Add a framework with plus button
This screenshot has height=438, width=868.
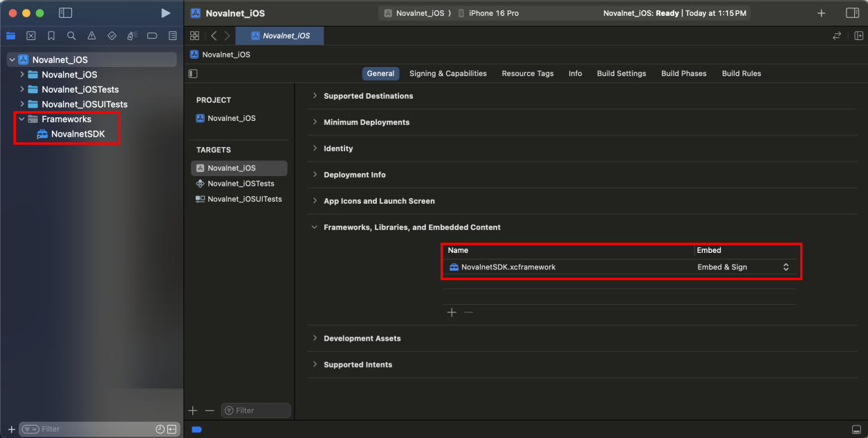(x=452, y=312)
